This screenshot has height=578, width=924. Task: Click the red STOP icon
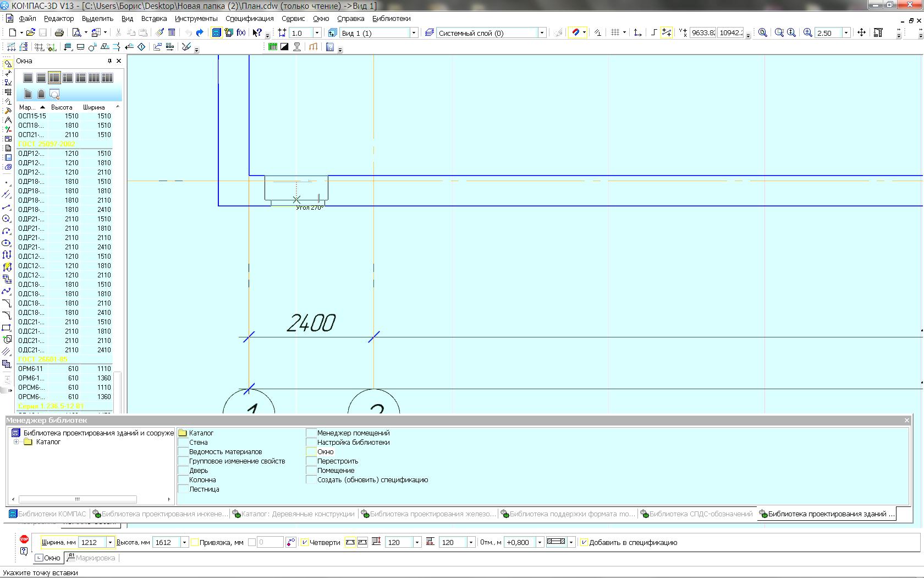[24, 539]
